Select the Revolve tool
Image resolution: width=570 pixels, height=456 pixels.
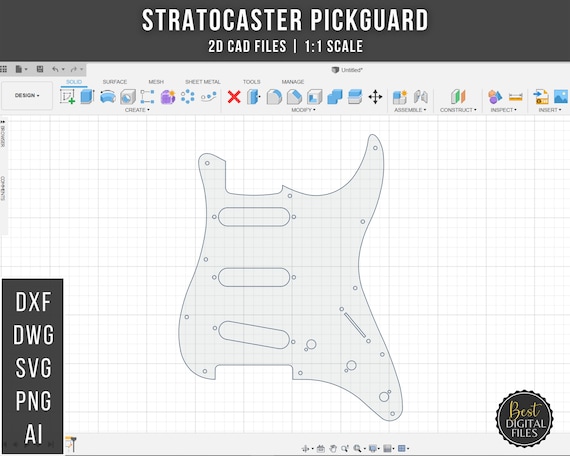pyautogui.click(x=108, y=97)
